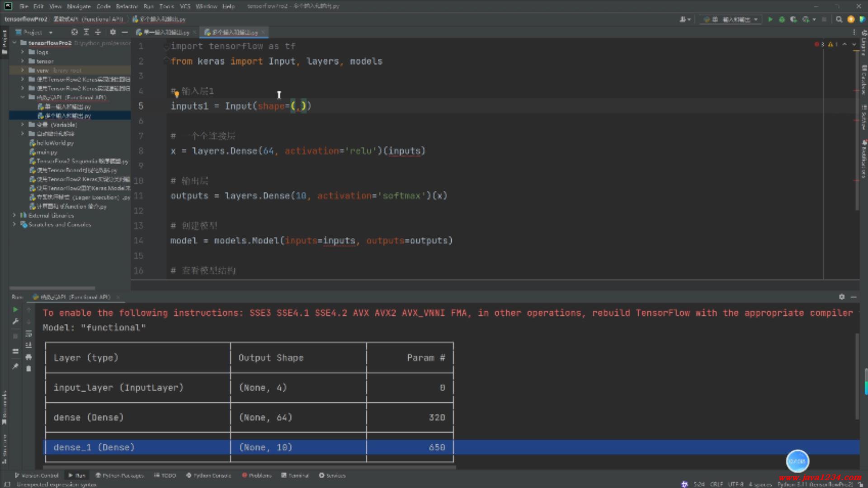Rerun program in Run panel

pyautogui.click(x=15, y=310)
